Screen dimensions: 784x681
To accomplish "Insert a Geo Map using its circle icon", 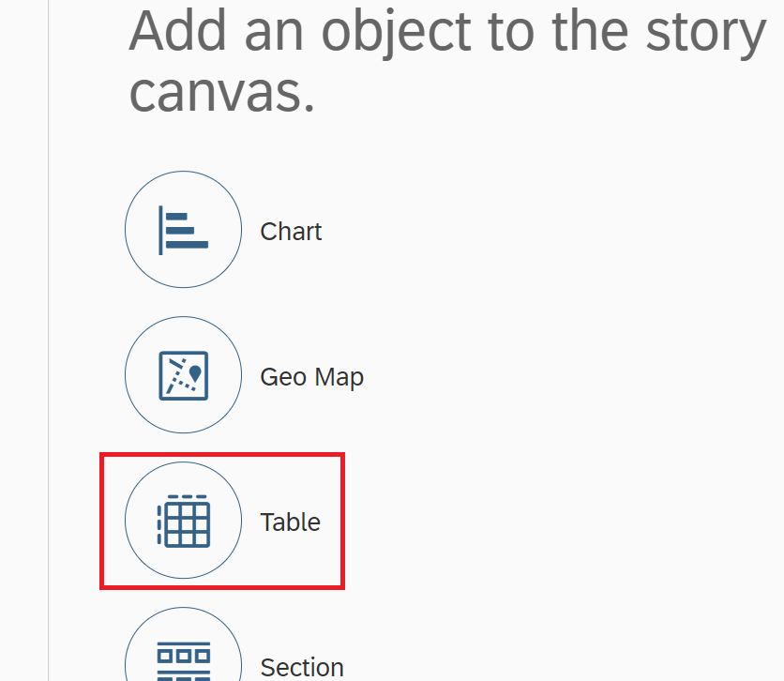I will [x=184, y=375].
